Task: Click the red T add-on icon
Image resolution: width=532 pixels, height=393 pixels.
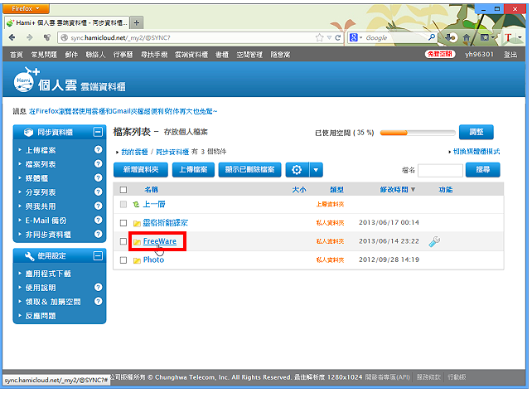Action: click(508, 37)
